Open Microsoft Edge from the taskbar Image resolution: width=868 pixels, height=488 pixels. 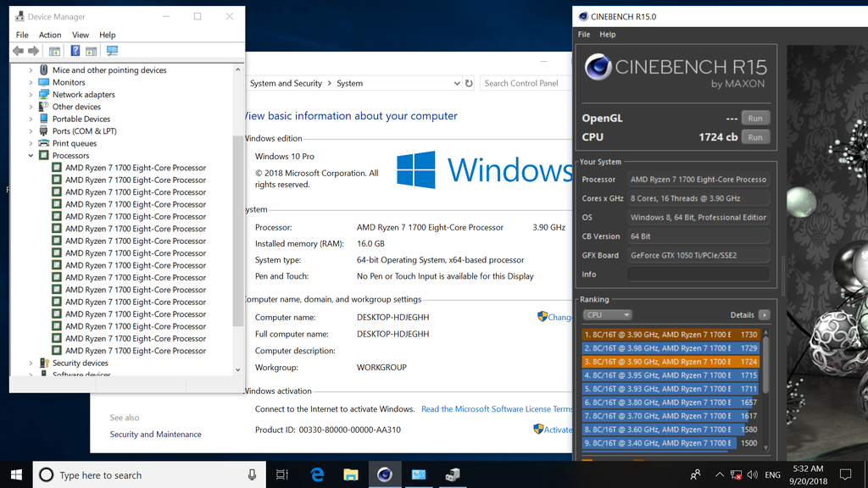318,474
